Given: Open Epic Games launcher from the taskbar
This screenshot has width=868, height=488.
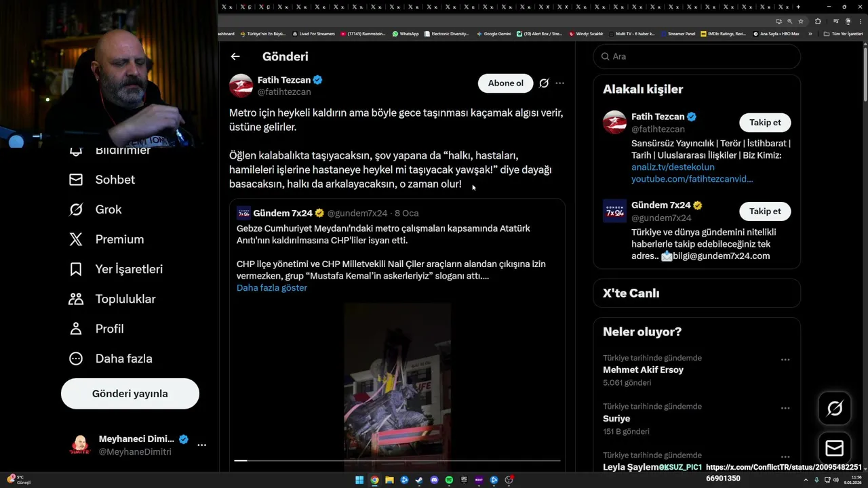Looking at the screenshot, I should 464,480.
